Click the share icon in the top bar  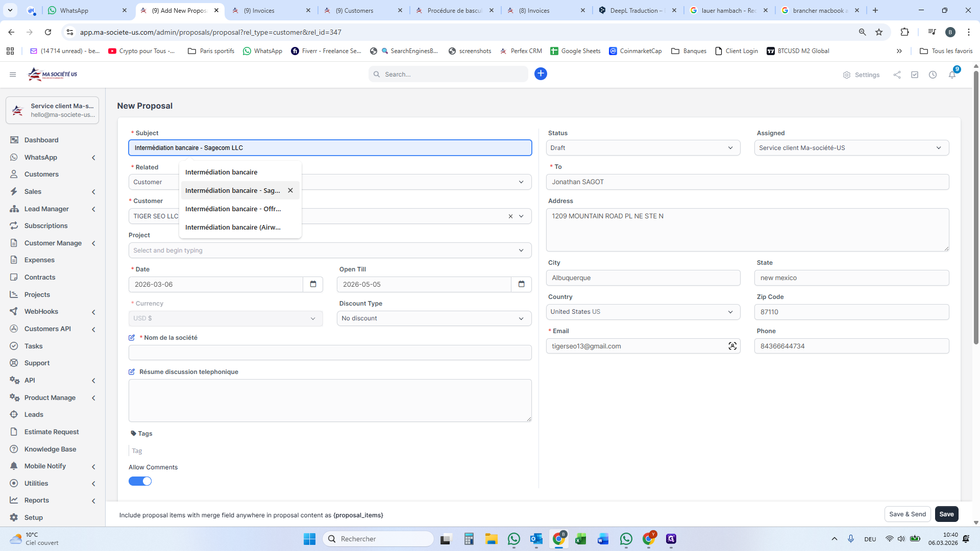[x=897, y=74]
